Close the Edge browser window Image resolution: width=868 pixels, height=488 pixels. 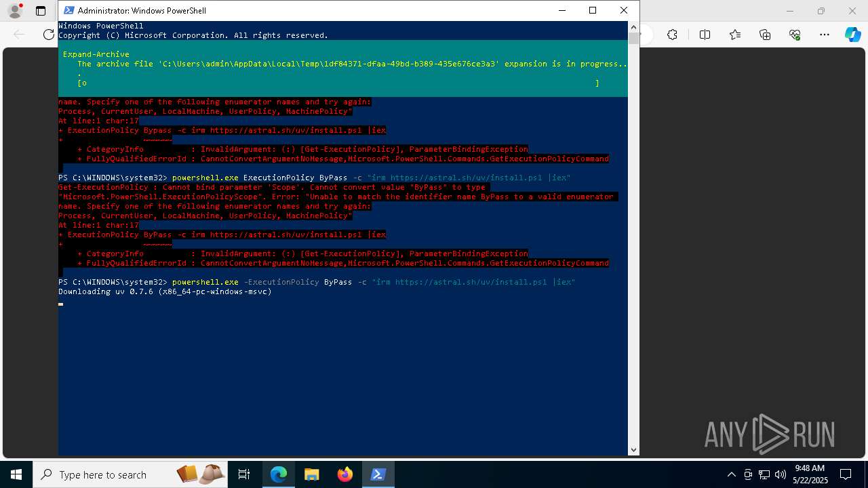[x=852, y=11]
